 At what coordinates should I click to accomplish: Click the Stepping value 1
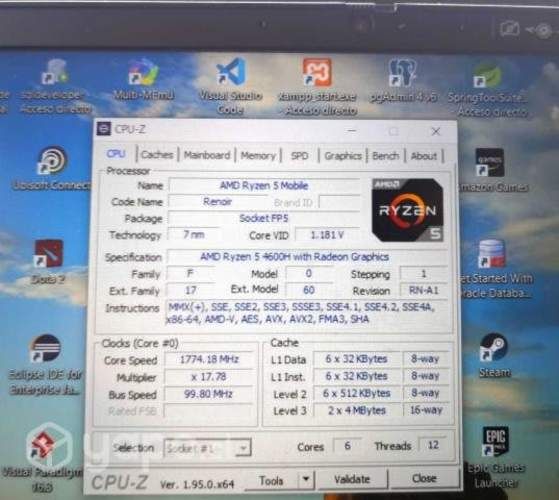(x=424, y=274)
